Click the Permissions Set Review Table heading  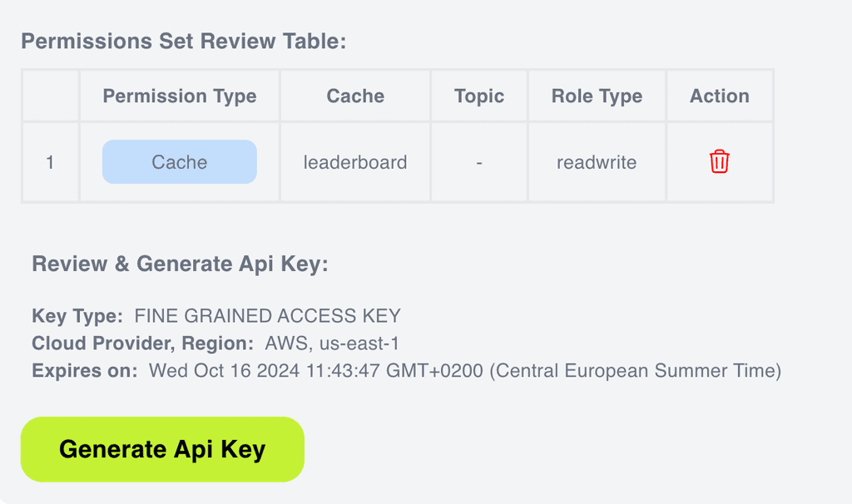point(183,42)
